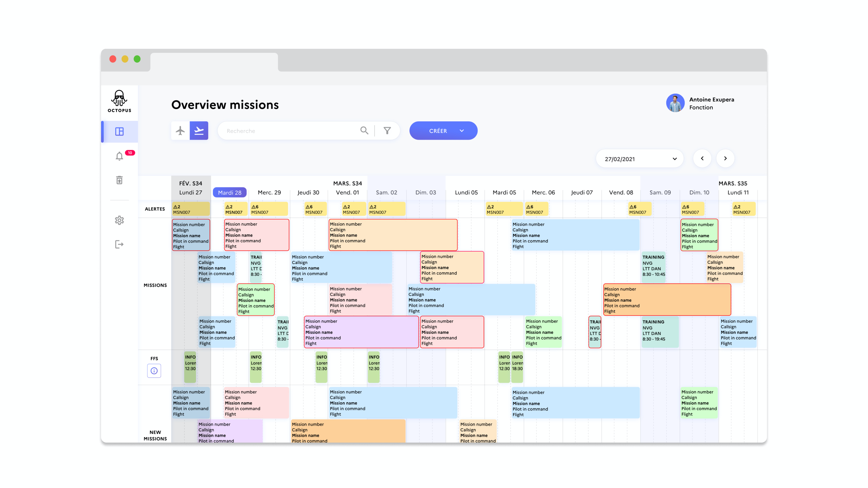Select the Lundi 27 day header

(191, 192)
